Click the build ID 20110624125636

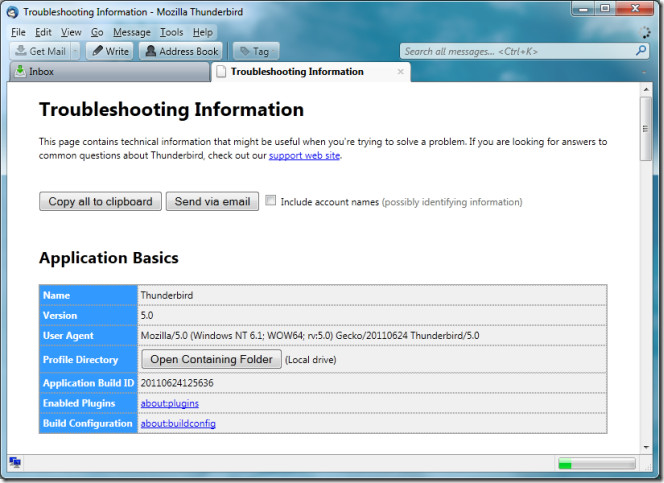tap(177, 383)
